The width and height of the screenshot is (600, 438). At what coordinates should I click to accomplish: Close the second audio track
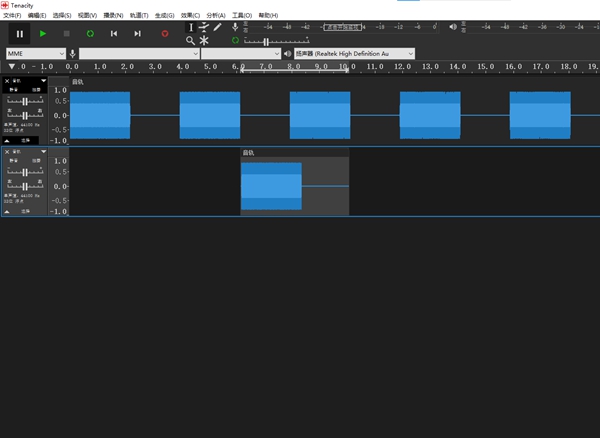7,152
